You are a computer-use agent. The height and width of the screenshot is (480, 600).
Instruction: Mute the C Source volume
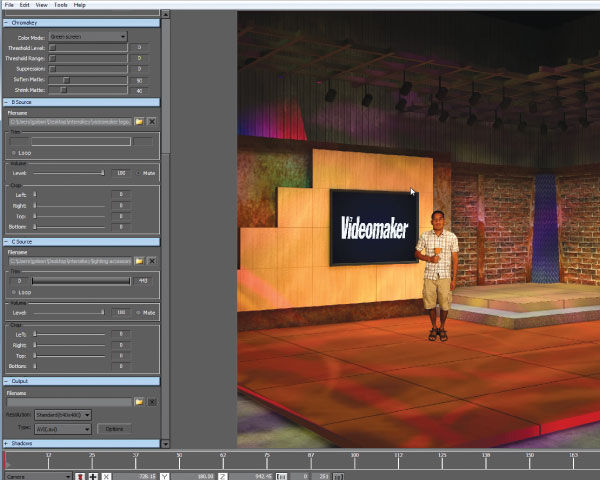pyautogui.click(x=139, y=313)
